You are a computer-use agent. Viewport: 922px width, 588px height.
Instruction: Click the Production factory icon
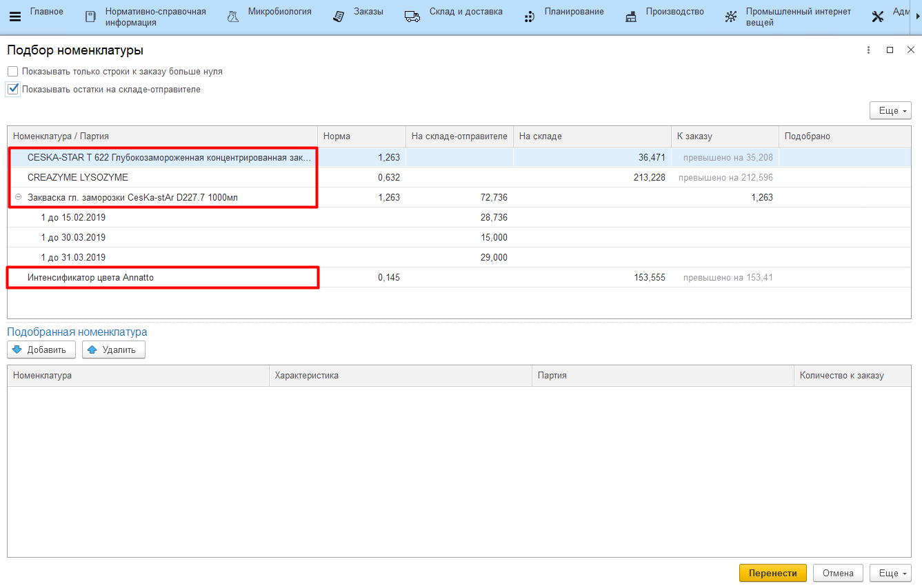pyautogui.click(x=631, y=17)
